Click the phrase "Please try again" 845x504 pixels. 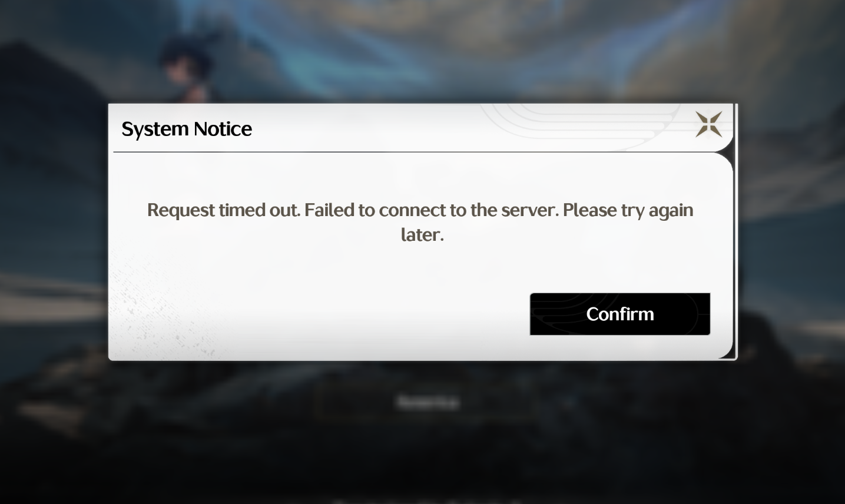pos(628,211)
